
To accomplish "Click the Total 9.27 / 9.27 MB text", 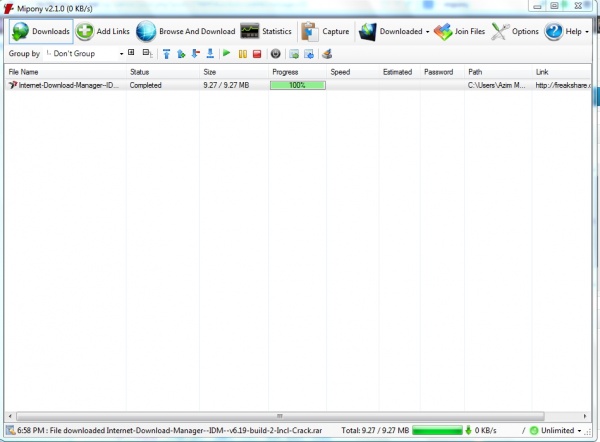I will tap(375, 431).
